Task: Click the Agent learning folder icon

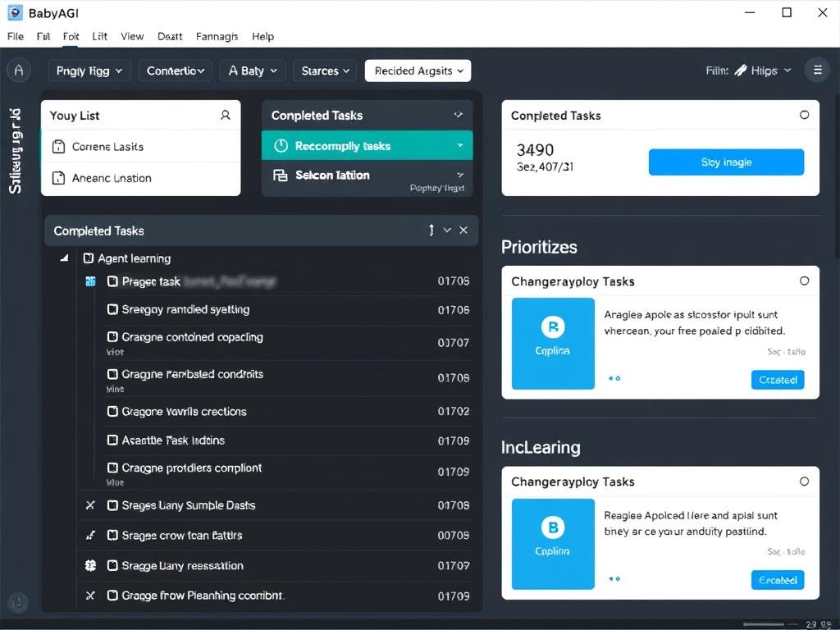Action: [89, 258]
